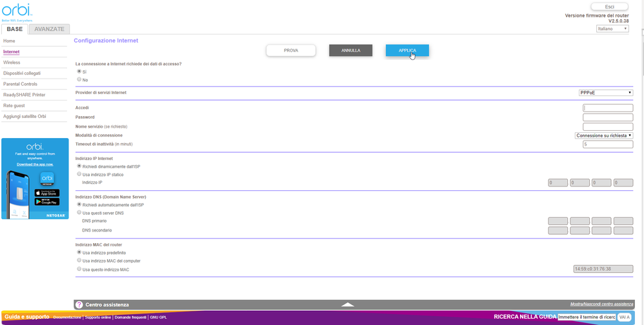Open Wireless in the sidebar menu
Viewport: 644px width, 325px height.
(x=12, y=63)
